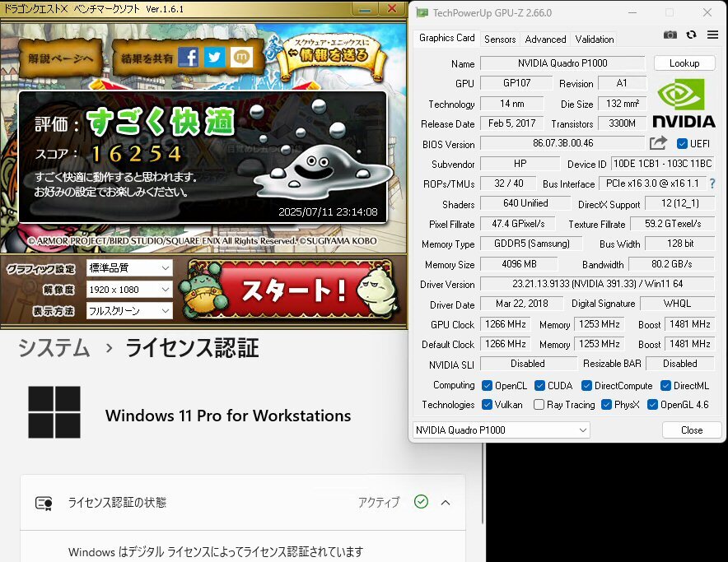728x562 pixels.
Task: Switch to Validation tab
Action: click(x=595, y=39)
